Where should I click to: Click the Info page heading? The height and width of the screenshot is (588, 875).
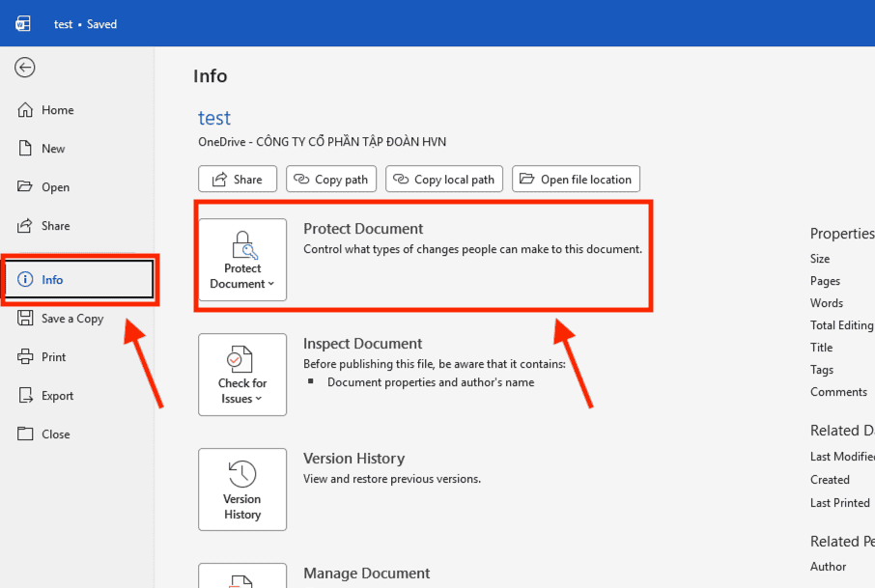(211, 76)
